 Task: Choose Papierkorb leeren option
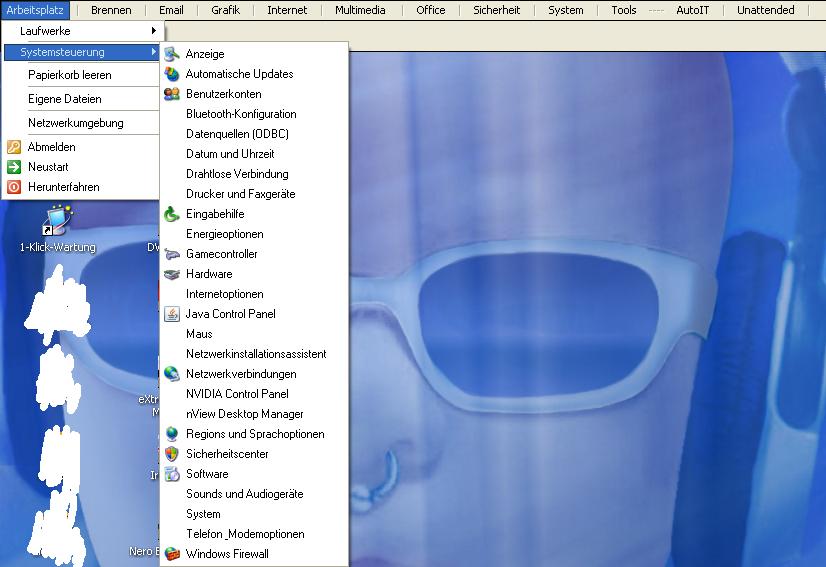tap(69, 75)
